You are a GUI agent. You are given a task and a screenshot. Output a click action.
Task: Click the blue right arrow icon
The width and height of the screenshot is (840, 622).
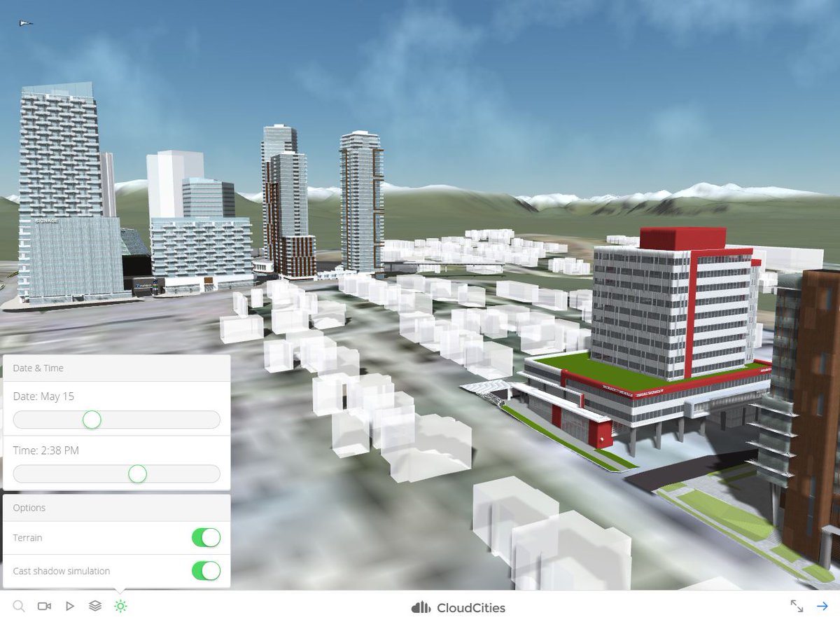pyautogui.click(x=822, y=606)
